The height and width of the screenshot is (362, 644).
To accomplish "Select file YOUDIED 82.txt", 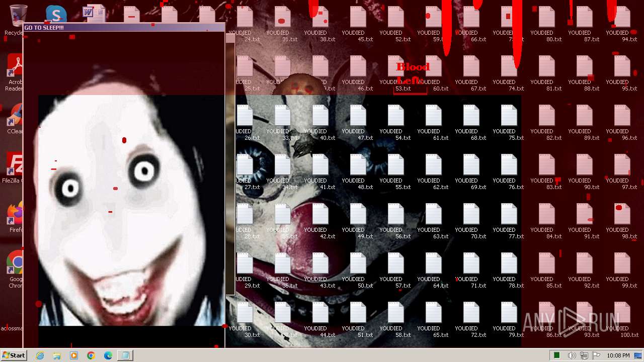I will tap(546, 123).
